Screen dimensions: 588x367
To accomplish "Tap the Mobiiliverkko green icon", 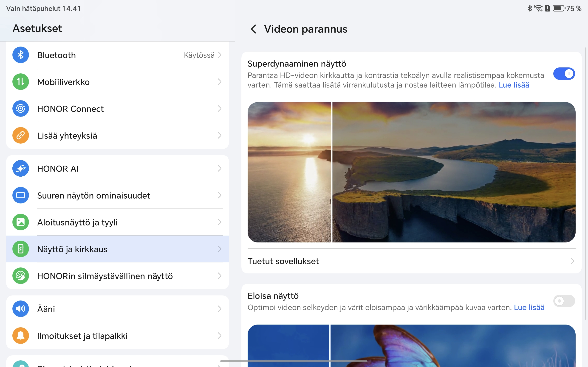I will click(21, 82).
